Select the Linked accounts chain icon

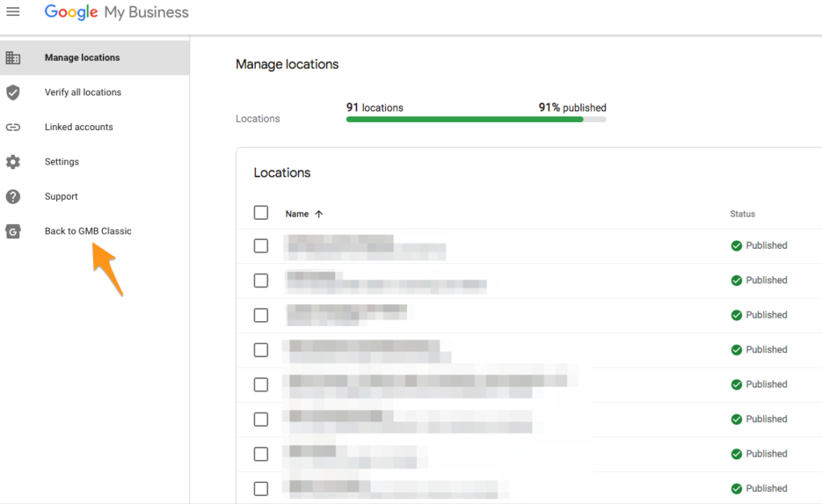(13, 127)
